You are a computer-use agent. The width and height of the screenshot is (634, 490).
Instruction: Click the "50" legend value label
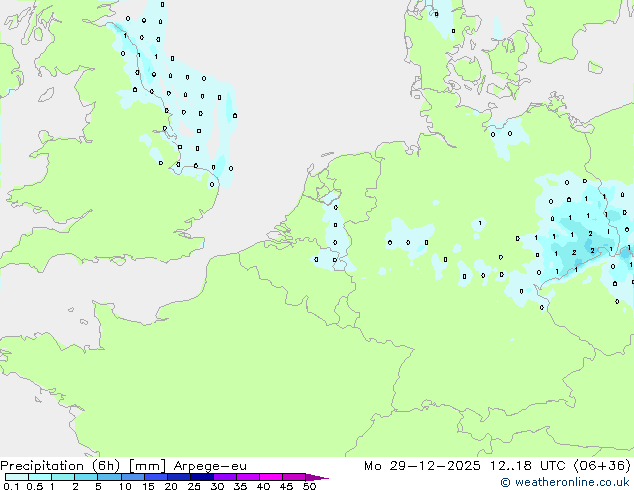tap(309, 486)
